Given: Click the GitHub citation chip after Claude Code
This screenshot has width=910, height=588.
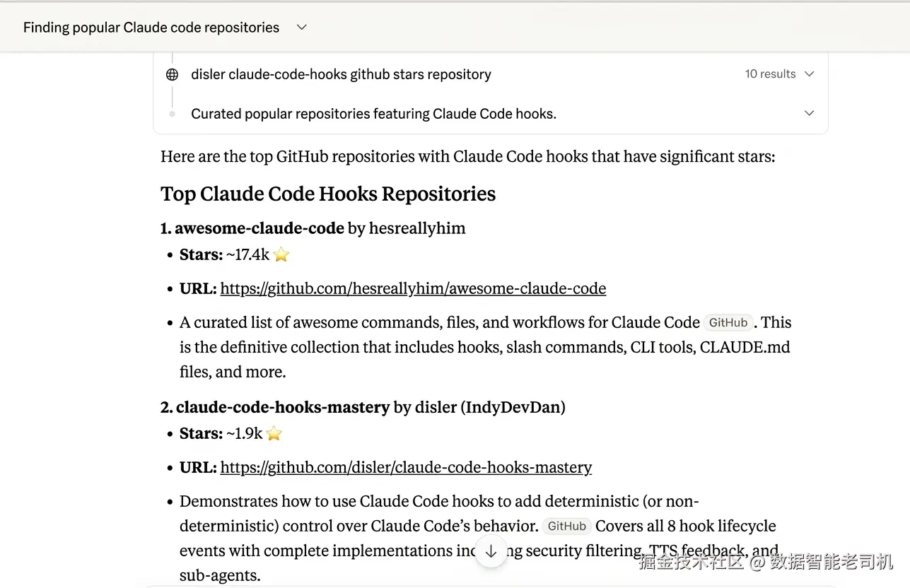Looking at the screenshot, I should (728, 323).
